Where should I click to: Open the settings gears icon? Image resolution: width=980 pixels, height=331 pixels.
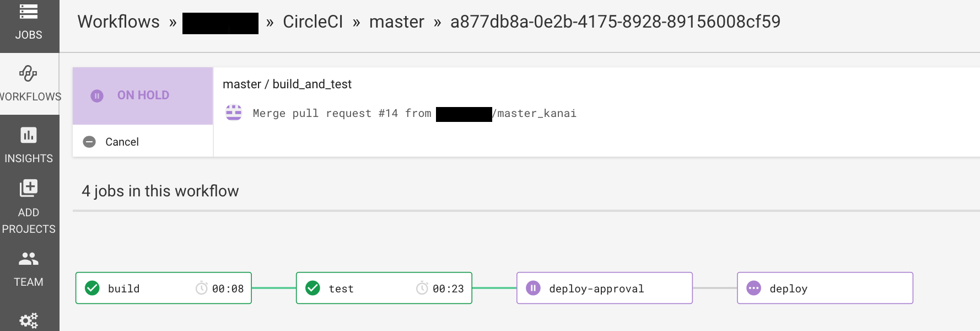(x=29, y=321)
